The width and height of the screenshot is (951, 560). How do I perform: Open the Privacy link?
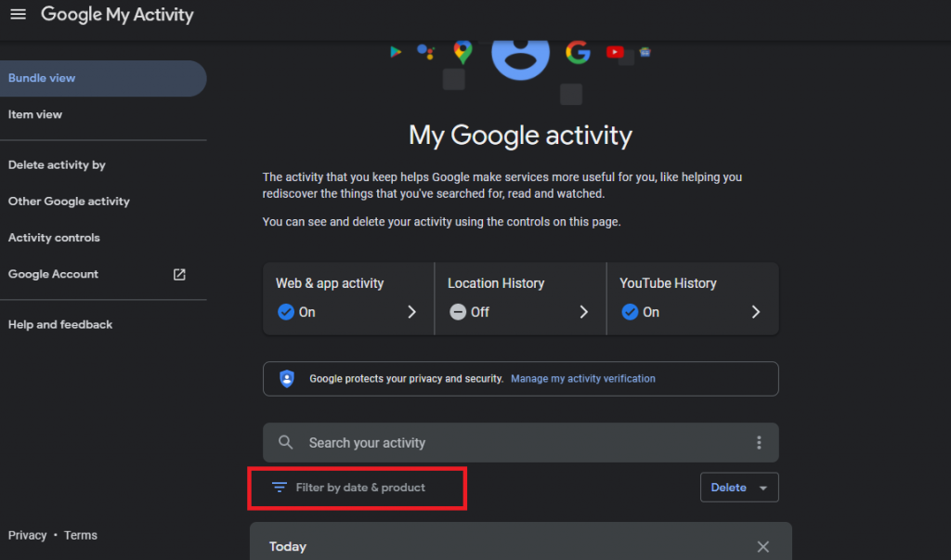coord(27,535)
